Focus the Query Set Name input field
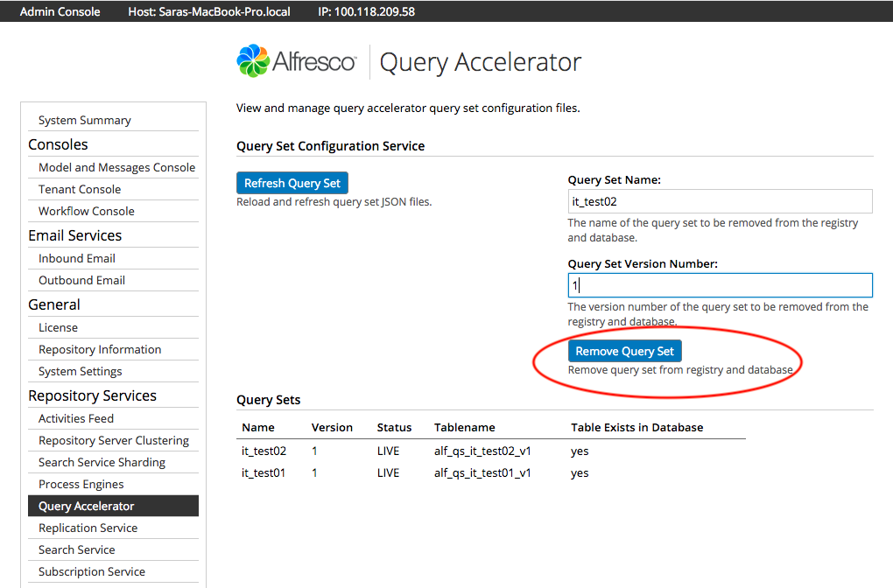Viewport: 893px width, 588px height. [720, 201]
